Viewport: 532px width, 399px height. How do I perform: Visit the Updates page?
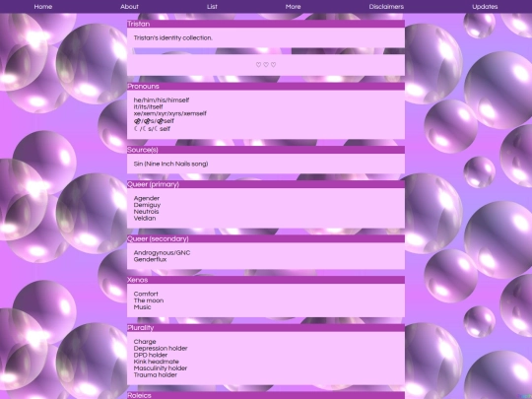[x=485, y=7]
